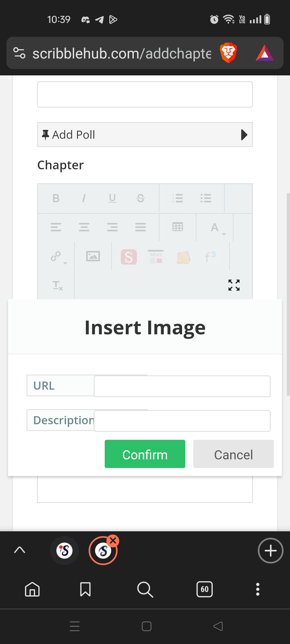Viewport: 290px width, 644px height.
Task: Insert a numbered list
Action: pos(178,198)
